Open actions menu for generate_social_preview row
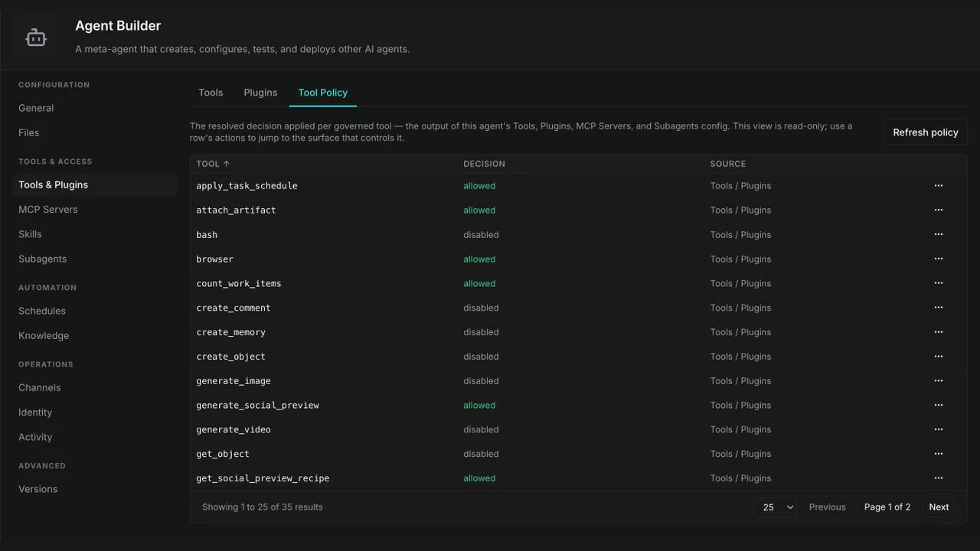 (x=938, y=406)
